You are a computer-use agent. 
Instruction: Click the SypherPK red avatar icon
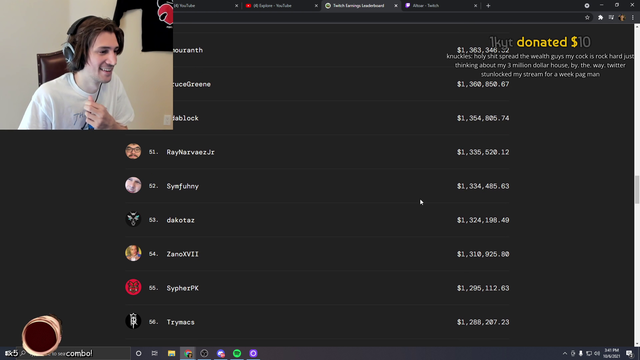133,287
